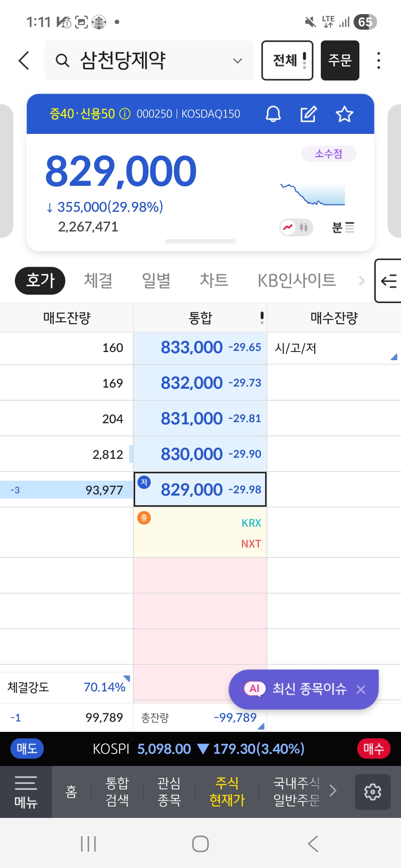Viewport: 401px width, 868px height.
Task: Expand the 삼천당제약 stock search dropdown
Action: pos(237,61)
